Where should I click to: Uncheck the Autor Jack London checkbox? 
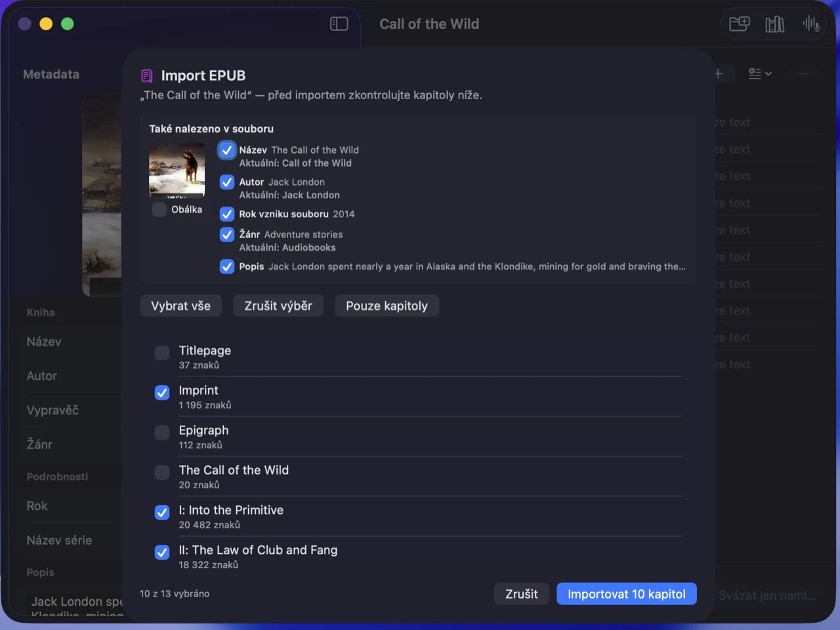[x=227, y=182]
